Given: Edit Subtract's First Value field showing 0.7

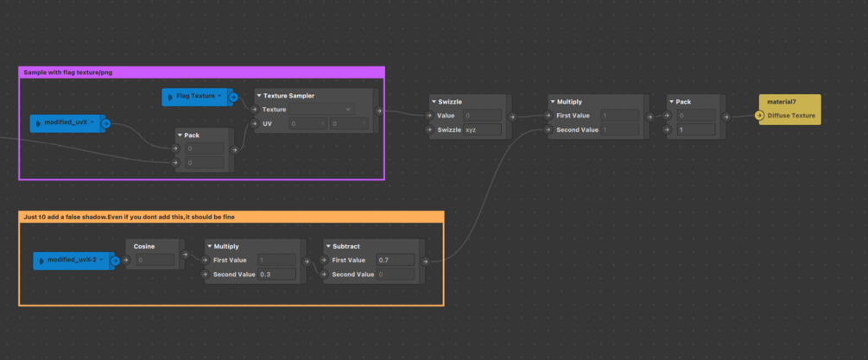Looking at the screenshot, I should pos(396,260).
